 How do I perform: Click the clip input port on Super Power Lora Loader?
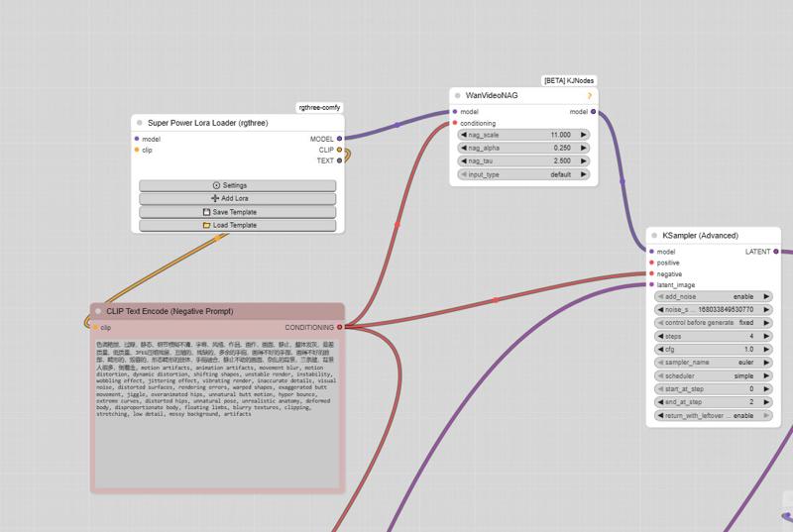137,150
